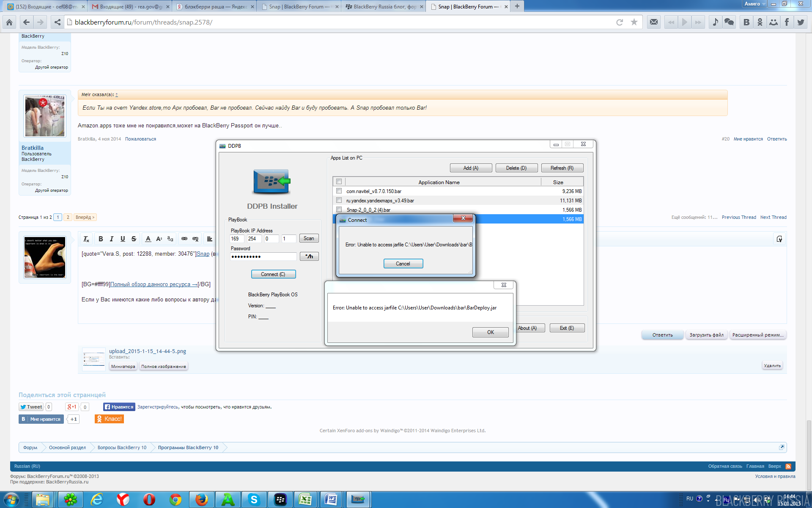The image size is (812, 508).
Task: Click the remove formatting icon
Action: point(86,239)
